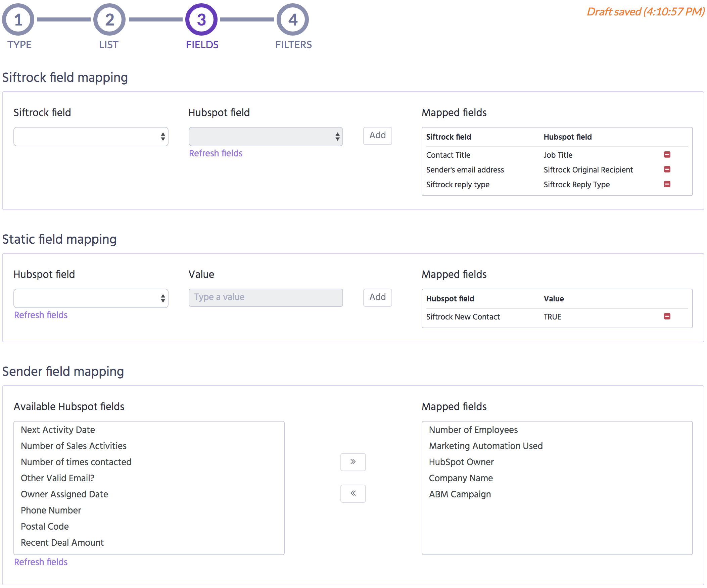Viewport: 707px width, 588px height.
Task: Refresh fields under Siftrock mapping Hubspot dropdown
Action: pyautogui.click(x=216, y=153)
